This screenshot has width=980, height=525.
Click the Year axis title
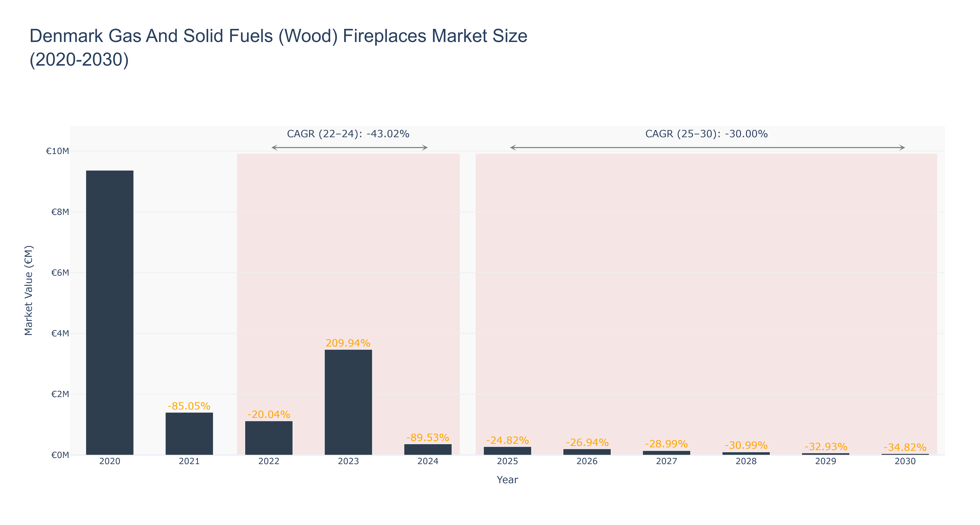point(507,480)
